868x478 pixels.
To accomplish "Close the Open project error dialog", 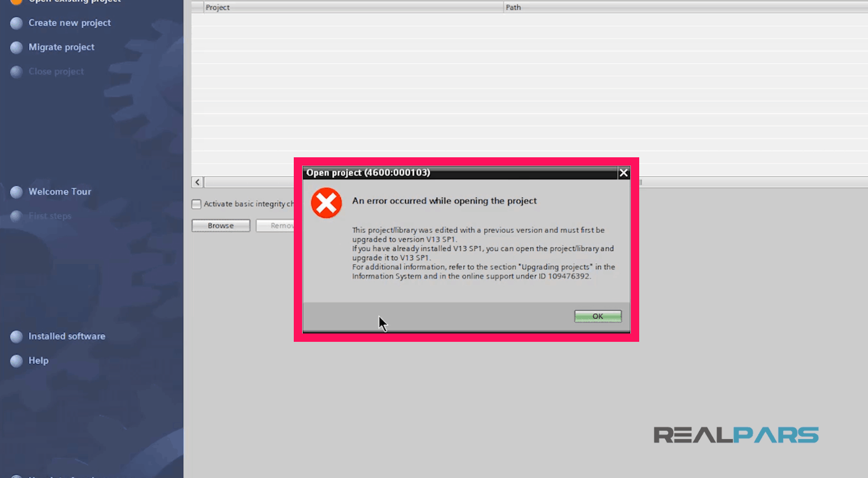I will (624, 173).
